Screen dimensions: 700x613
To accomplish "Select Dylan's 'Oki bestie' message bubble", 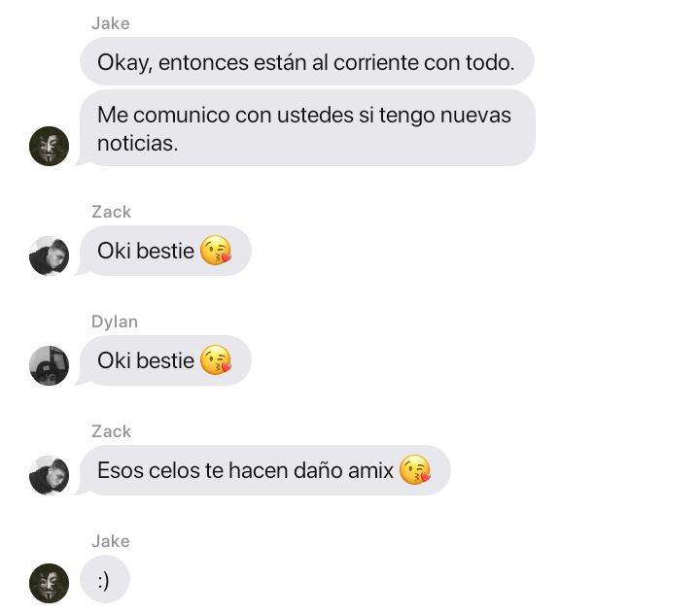I will [x=163, y=360].
